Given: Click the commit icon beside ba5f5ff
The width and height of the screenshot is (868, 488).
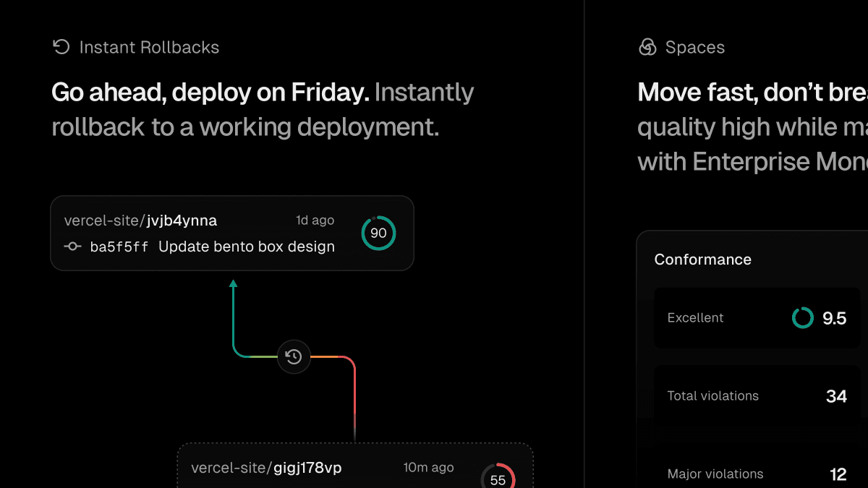Looking at the screenshot, I should [x=72, y=247].
